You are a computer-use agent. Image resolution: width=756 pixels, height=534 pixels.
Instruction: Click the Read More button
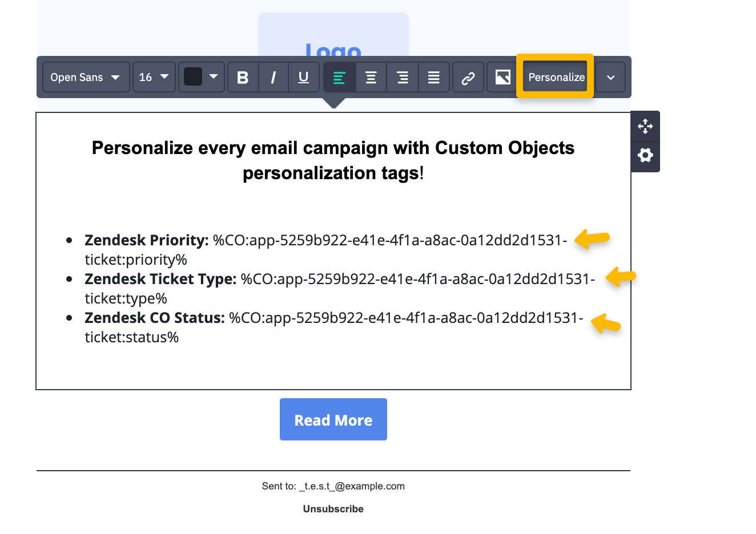pyautogui.click(x=333, y=419)
